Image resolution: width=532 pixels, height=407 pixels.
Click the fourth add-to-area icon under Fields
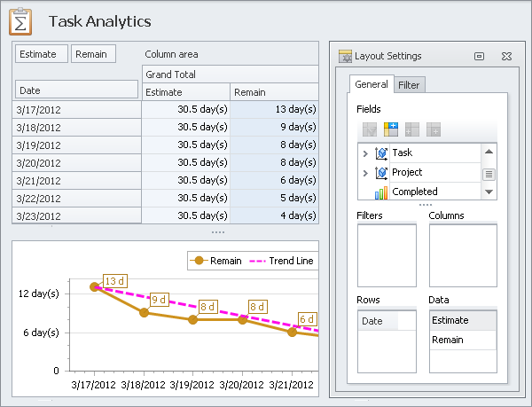pyautogui.click(x=434, y=129)
